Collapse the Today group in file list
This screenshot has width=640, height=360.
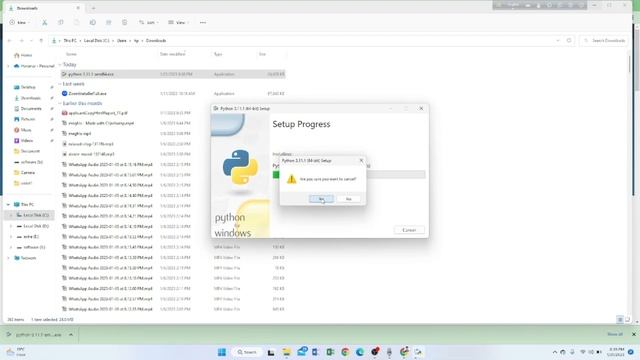coord(60,64)
